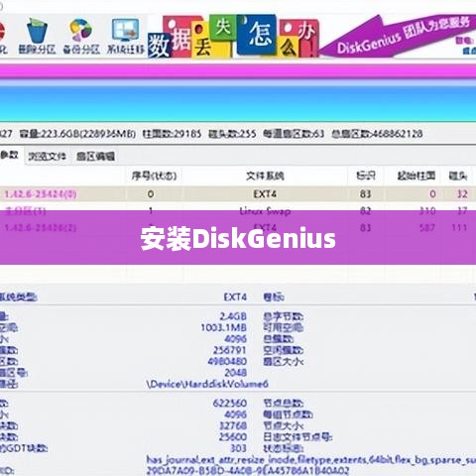The height and width of the screenshot is (476, 476).
Task: Click the 序号(状态) column header
Action: [x=154, y=176]
